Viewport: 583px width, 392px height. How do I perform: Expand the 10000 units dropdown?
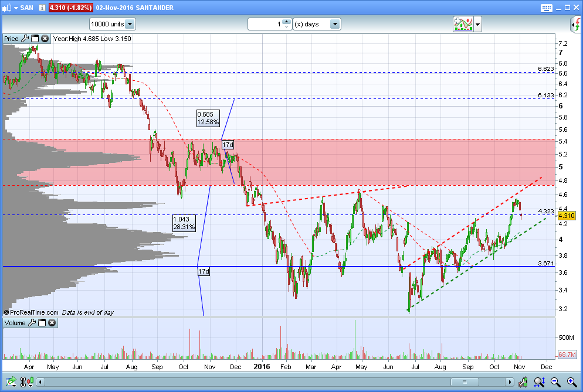click(x=130, y=24)
